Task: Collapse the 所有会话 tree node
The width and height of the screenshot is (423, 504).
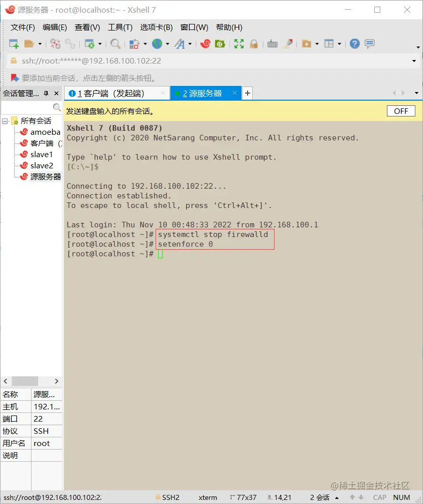Action: (x=5, y=121)
